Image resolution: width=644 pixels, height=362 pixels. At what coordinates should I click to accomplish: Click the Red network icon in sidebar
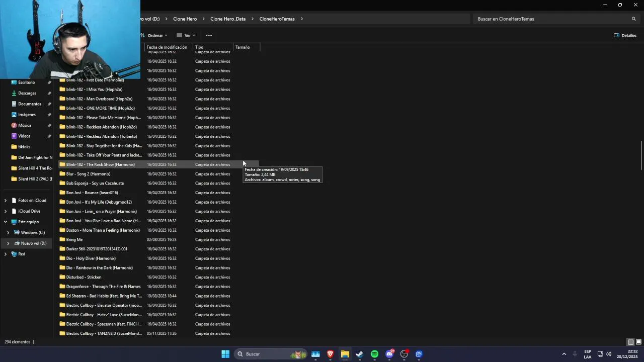pos(14,254)
